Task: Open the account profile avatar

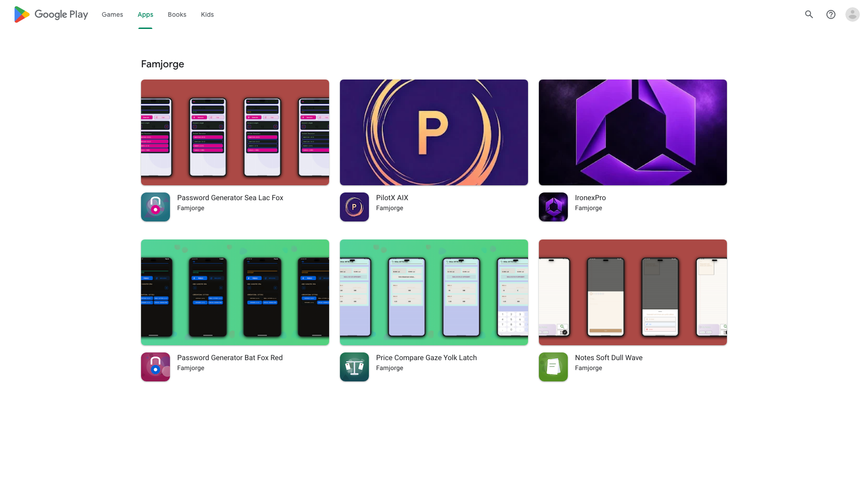Action: pyautogui.click(x=853, y=14)
